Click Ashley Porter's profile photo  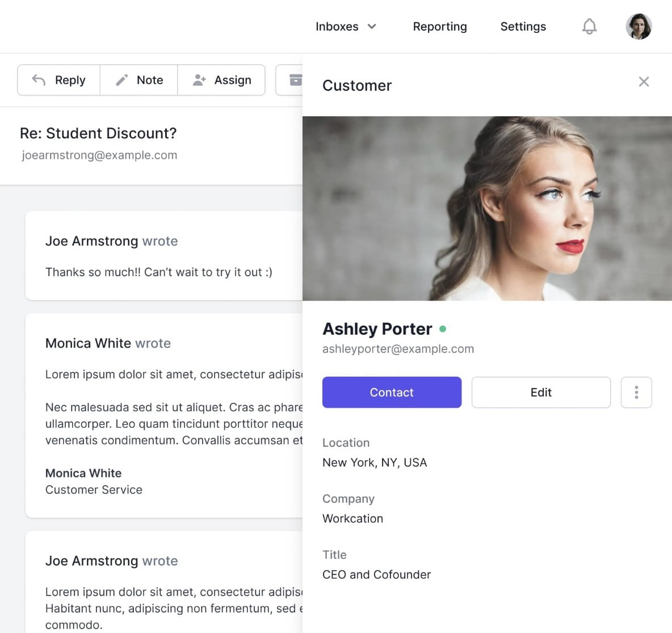487,208
